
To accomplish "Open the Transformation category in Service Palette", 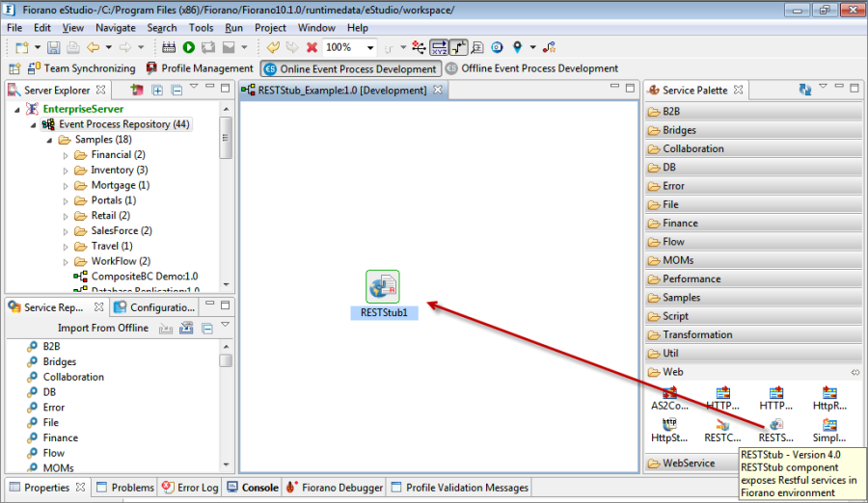I will [753, 334].
